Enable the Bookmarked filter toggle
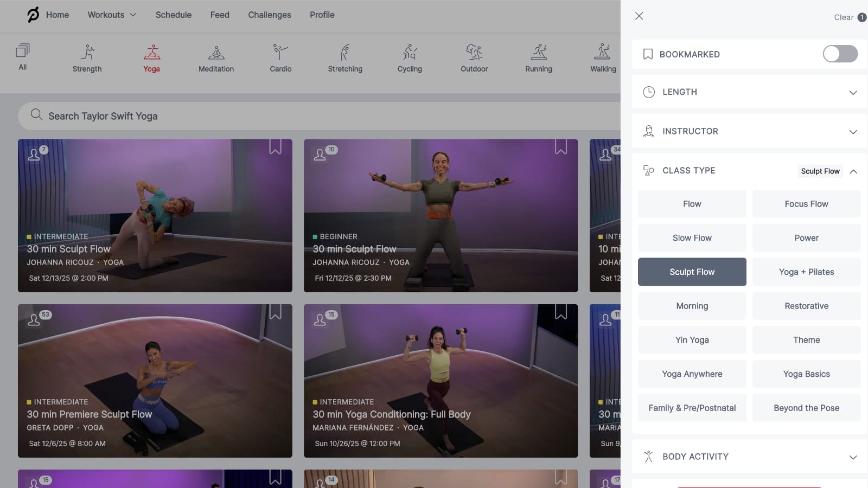This screenshot has height=488, width=868. tap(840, 54)
